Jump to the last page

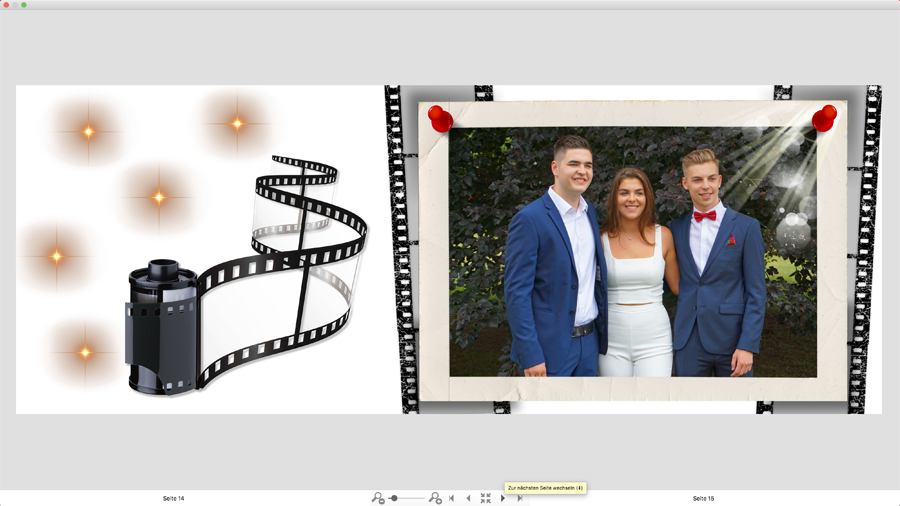520,498
